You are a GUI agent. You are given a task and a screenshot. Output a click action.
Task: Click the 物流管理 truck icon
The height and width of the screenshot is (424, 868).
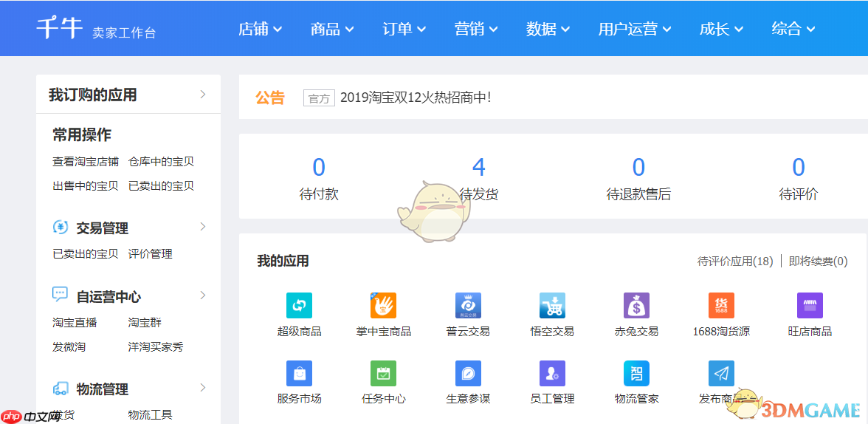pyautogui.click(x=61, y=388)
